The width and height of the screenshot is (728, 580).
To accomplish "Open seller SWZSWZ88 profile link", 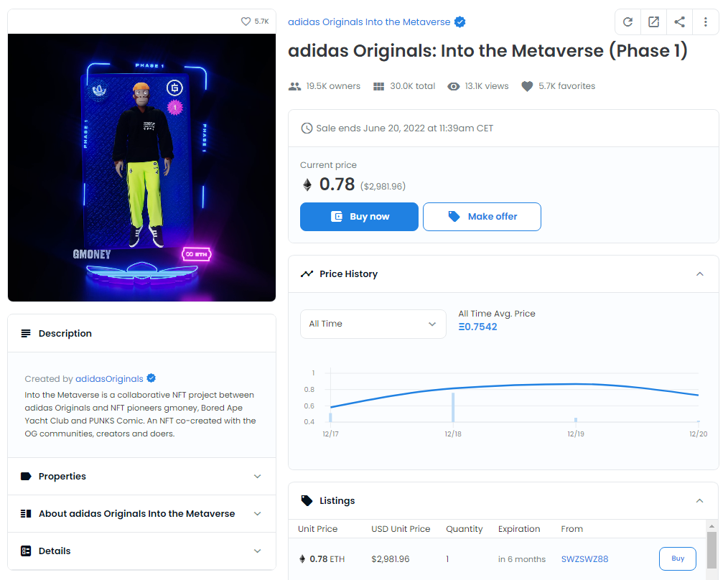I will [584, 559].
